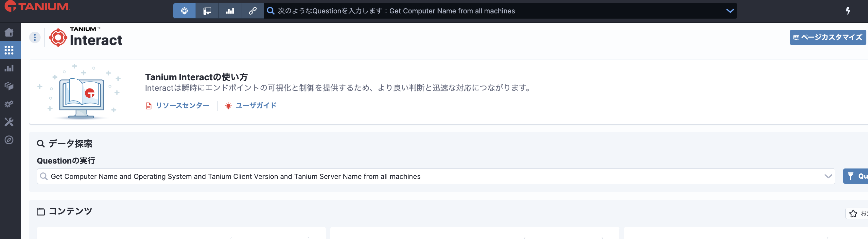Click the ページカスタマイズ button
This screenshot has height=239, width=868.
pos(827,37)
